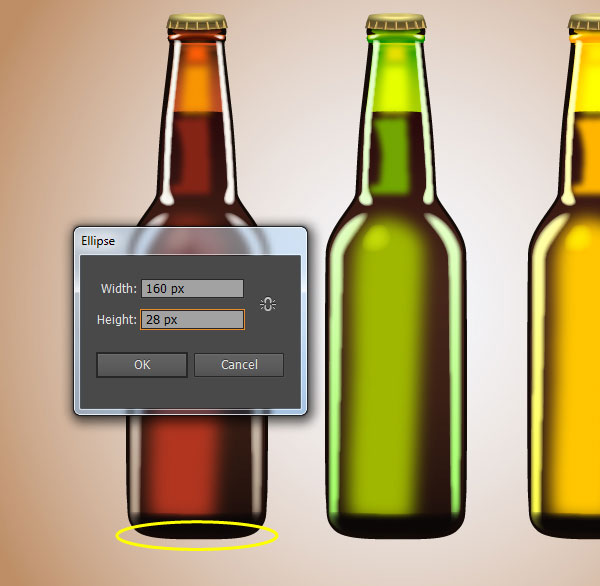
Task: Click the brown bottle's gold cap
Action: coord(197,22)
